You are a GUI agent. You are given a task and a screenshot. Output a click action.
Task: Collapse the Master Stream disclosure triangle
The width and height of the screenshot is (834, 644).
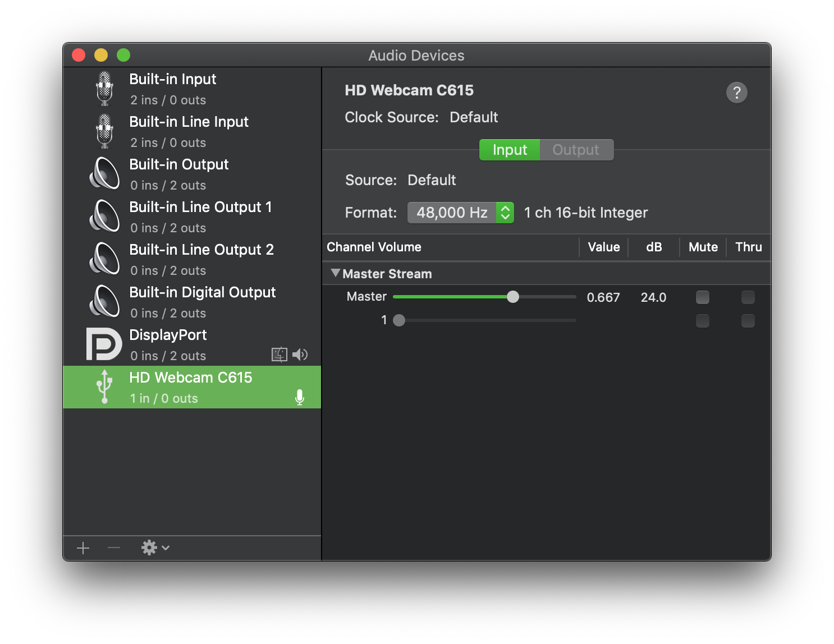click(x=336, y=273)
